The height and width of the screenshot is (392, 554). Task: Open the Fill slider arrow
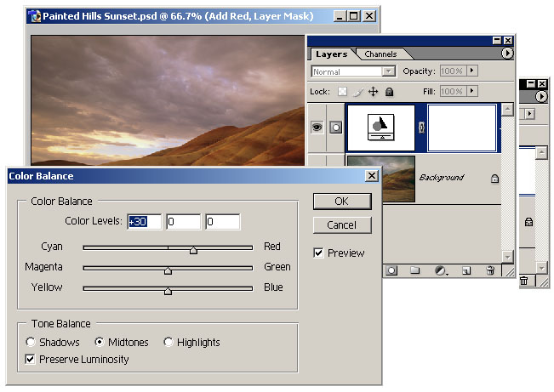[x=472, y=91]
